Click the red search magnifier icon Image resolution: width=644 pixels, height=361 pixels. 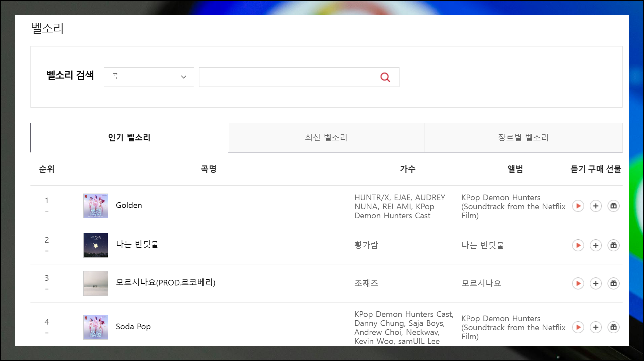[385, 77]
